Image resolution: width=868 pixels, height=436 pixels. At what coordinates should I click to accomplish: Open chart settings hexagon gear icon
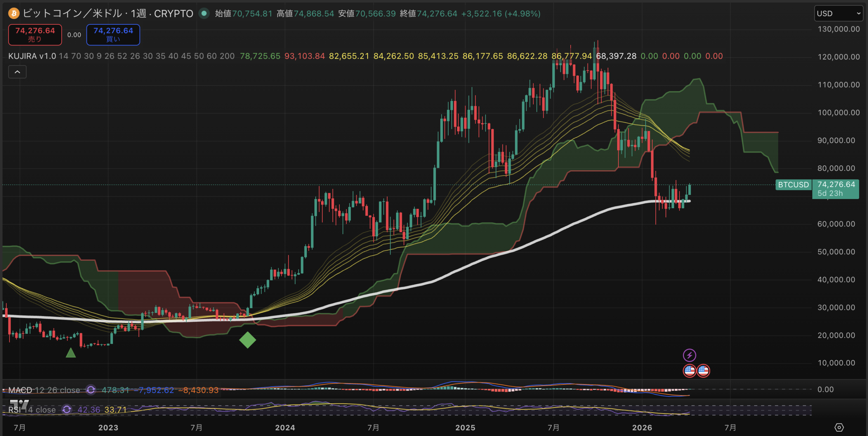[x=839, y=428]
